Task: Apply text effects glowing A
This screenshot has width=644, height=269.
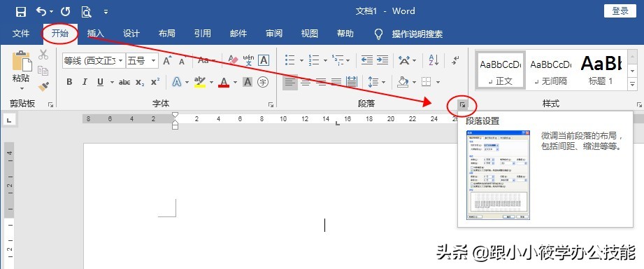Action: (x=177, y=82)
